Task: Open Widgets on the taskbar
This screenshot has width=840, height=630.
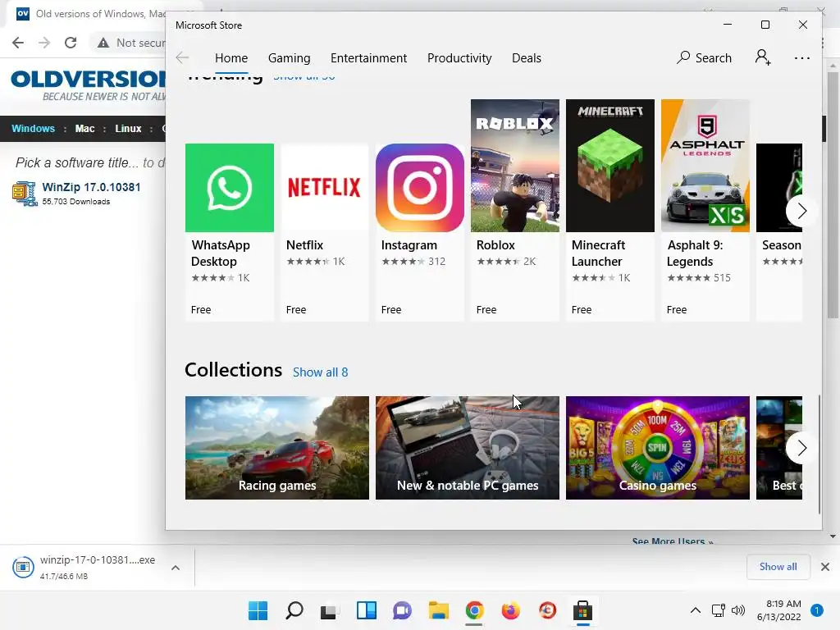Action: pos(367,610)
